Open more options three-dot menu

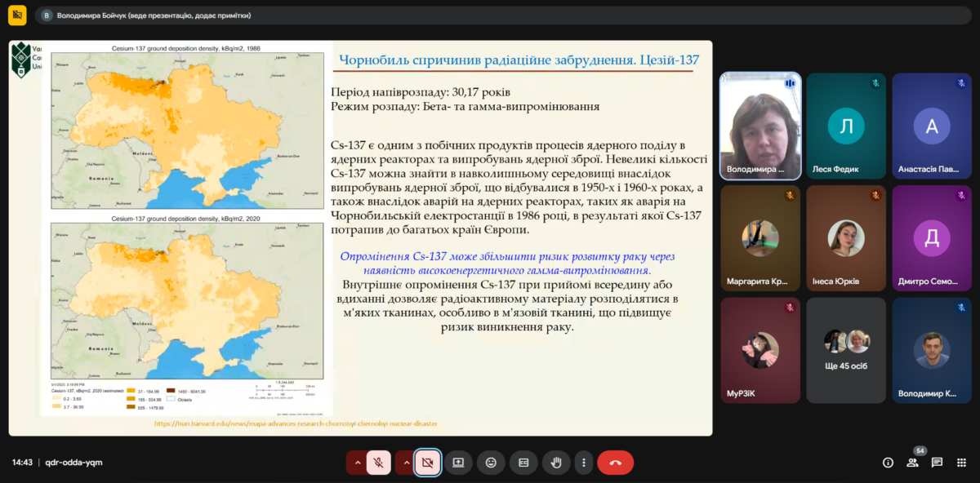(583, 463)
